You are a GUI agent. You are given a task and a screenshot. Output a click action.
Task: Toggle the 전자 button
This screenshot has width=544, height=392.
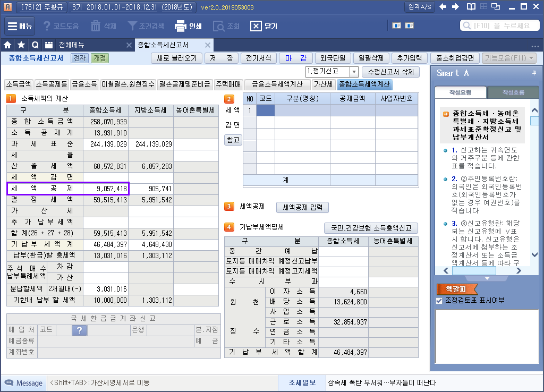click(x=80, y=58)
